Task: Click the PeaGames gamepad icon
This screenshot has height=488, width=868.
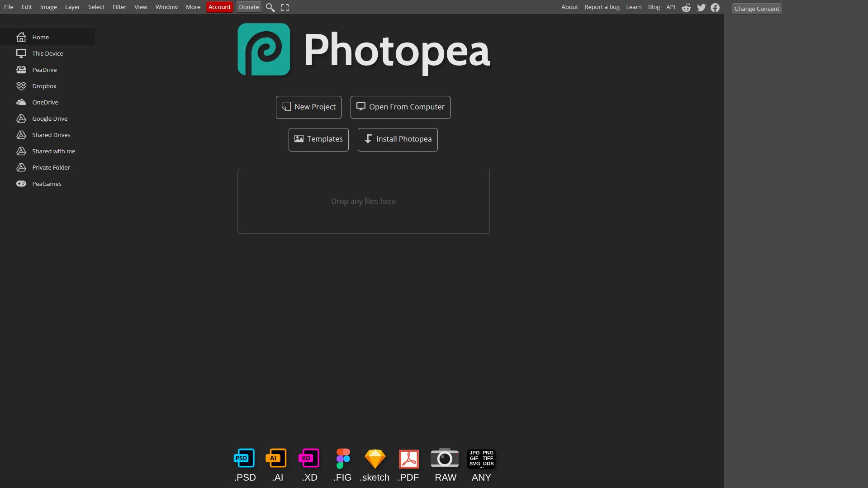Action: (x=21, y=184)
